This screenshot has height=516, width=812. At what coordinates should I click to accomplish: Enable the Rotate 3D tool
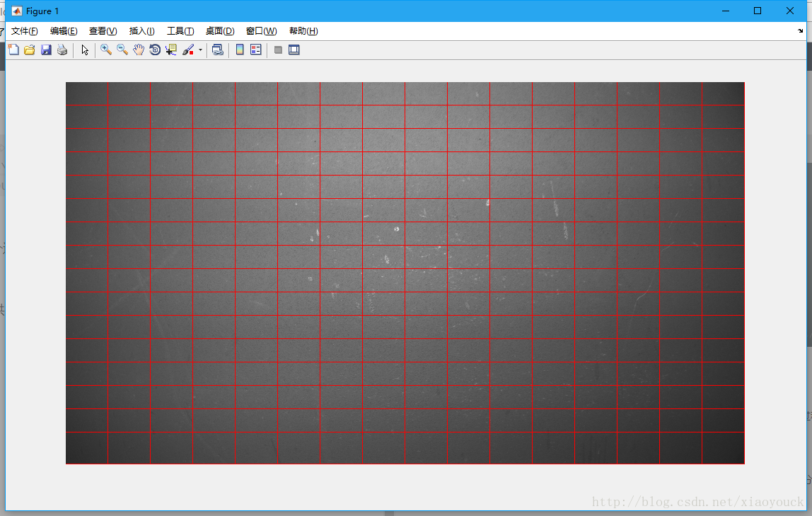155,50
